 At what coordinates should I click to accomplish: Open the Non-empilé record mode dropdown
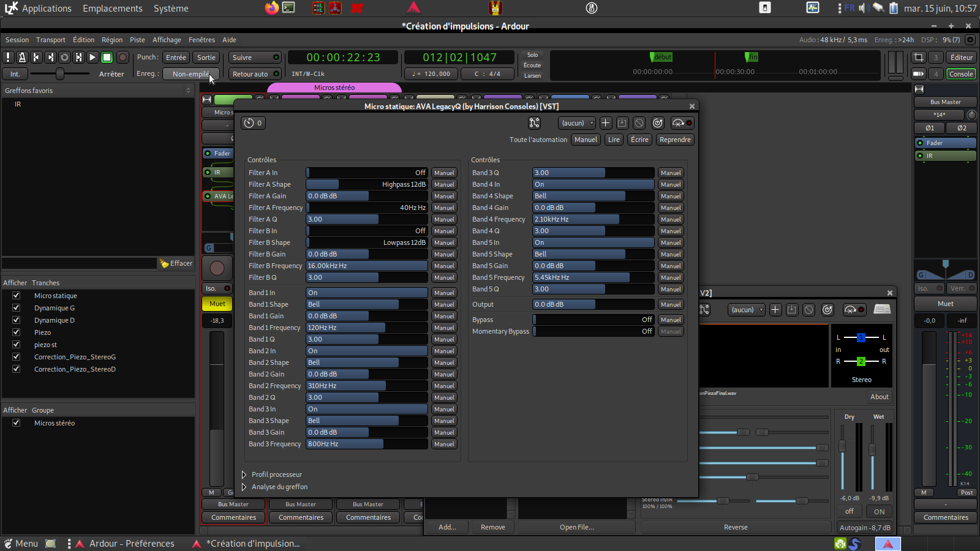[x=190, y=74]
